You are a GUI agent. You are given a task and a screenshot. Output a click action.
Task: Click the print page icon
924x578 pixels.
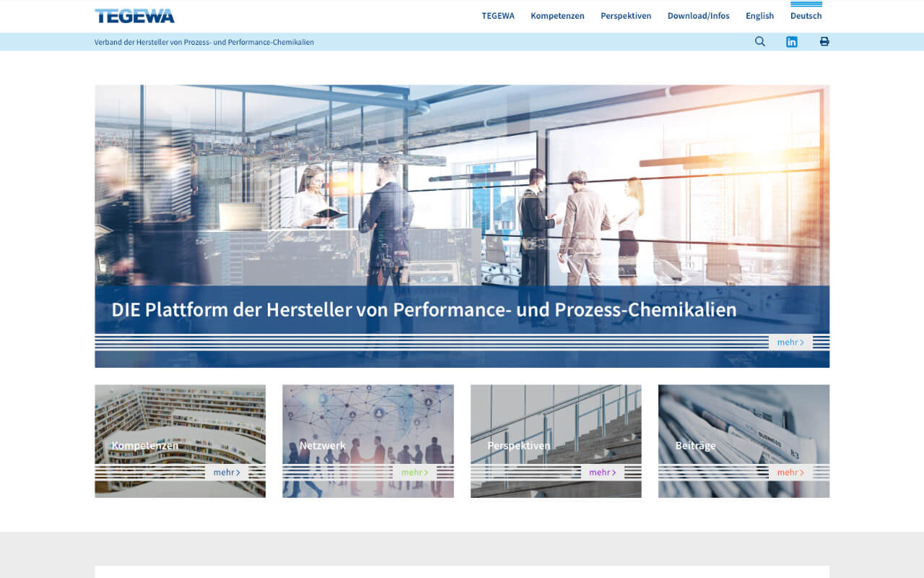(x=824, y=41)
